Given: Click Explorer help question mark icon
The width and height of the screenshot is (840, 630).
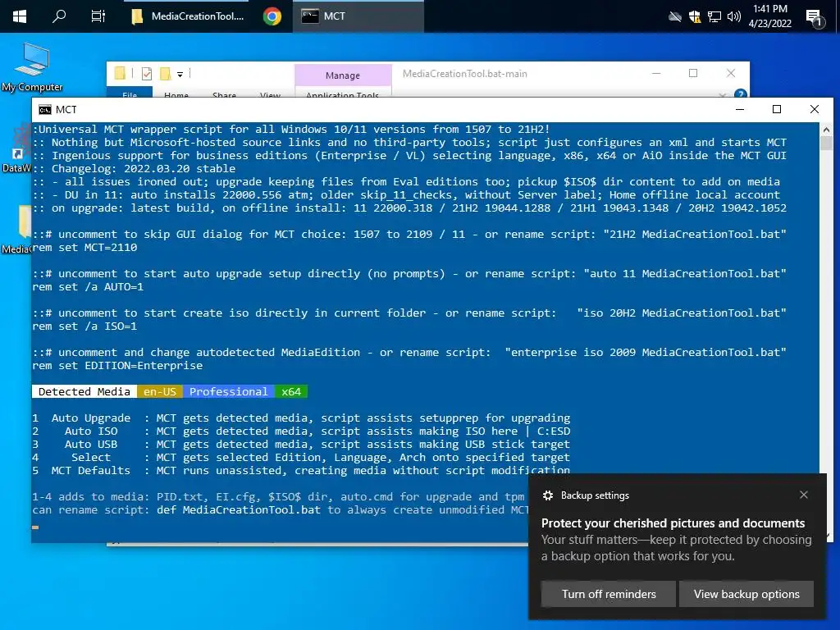Looking at the screenshot, I should coord(741,94).
